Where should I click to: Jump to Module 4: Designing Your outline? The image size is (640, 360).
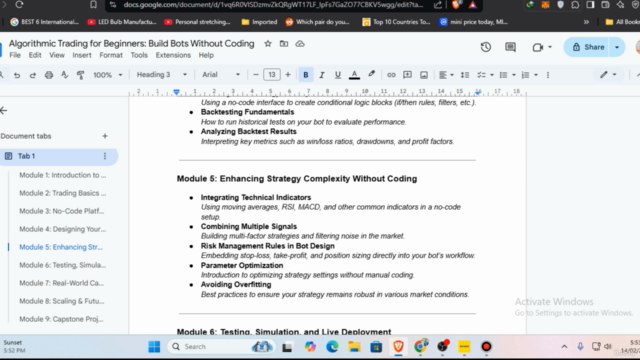point(62,229)
